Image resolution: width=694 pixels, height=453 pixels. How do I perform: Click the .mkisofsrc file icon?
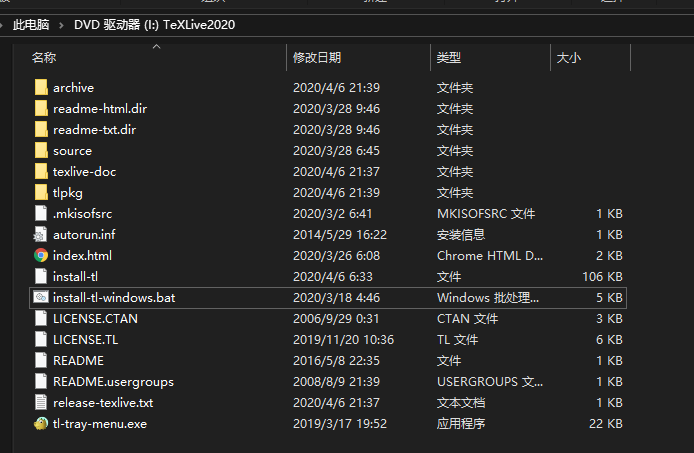pyautogui.click(x=41, y=213)
